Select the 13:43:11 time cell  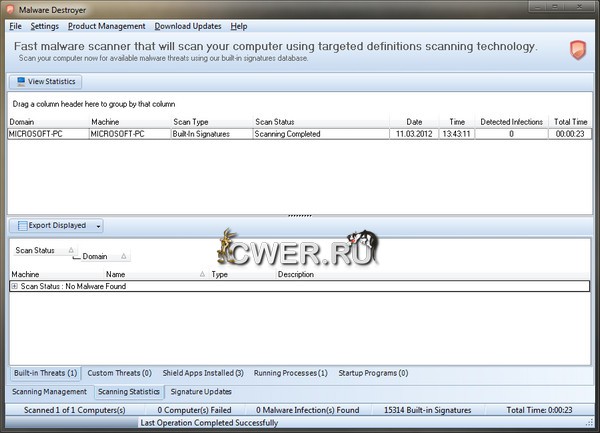[x=457, y=134]
